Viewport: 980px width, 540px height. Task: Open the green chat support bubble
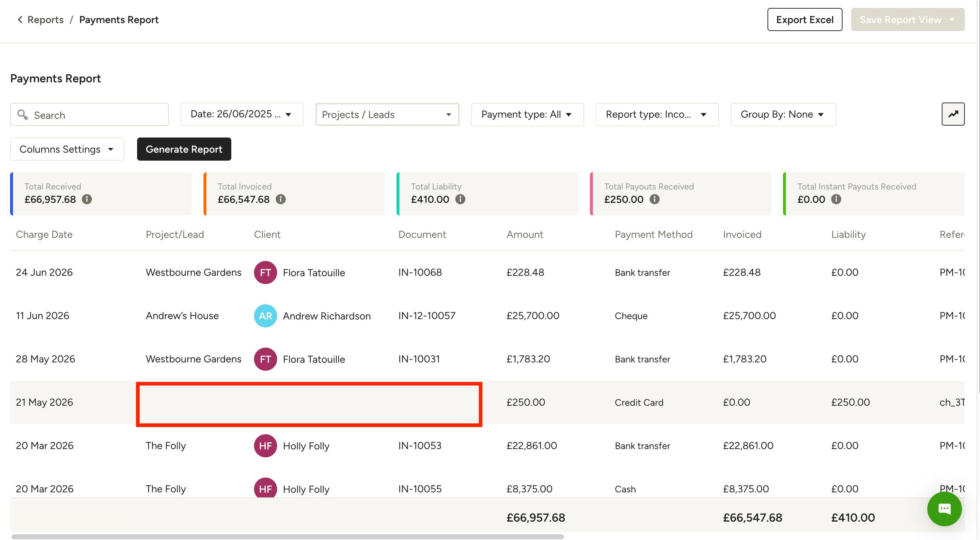(x=944, y=508)
